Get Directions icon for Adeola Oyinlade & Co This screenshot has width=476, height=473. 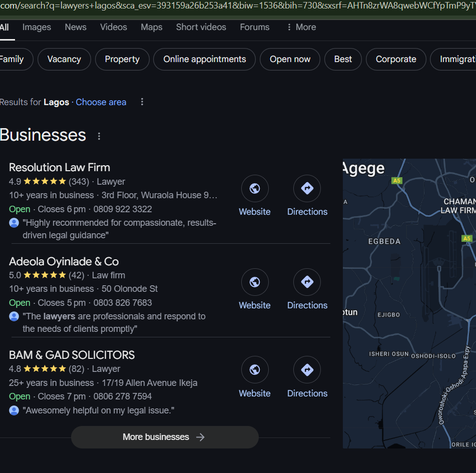coord(307,282)
